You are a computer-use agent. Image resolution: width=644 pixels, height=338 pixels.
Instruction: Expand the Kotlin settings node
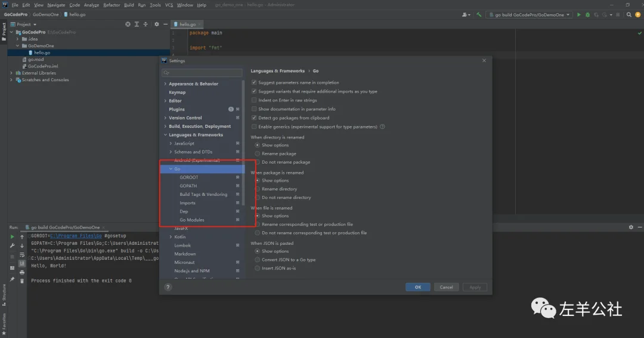(x=171, y=237)
